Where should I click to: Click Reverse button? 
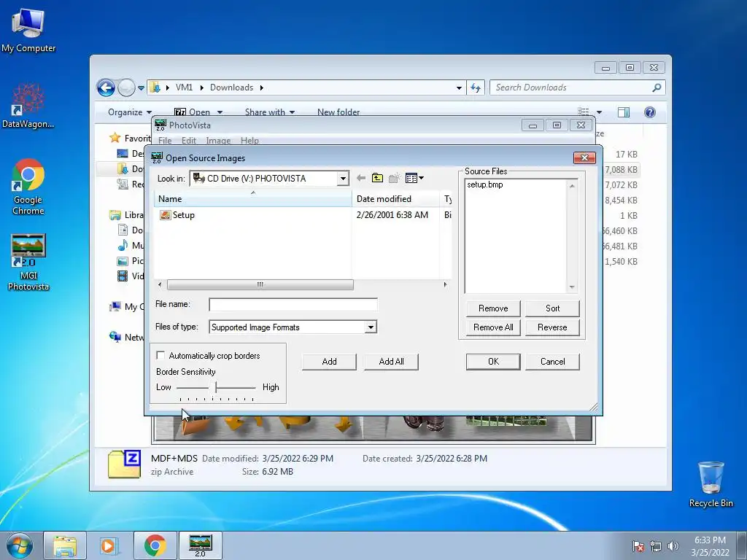pyautogui.click(x=553, y=327)
